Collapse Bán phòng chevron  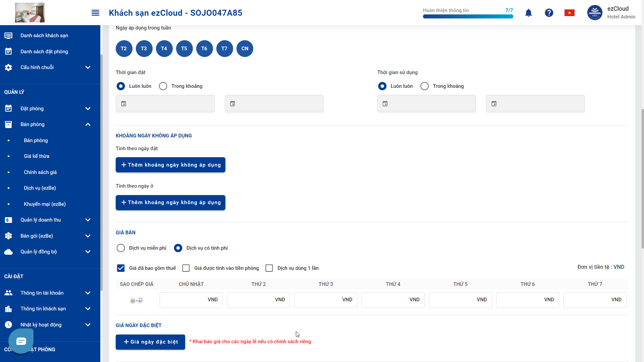pyautogui.click(x=88, y=124)
